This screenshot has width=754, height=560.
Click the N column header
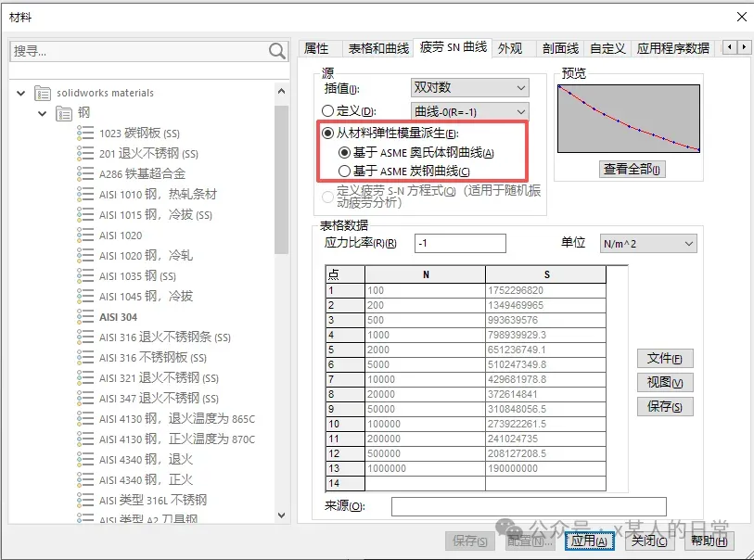click(x=425, y=274)
